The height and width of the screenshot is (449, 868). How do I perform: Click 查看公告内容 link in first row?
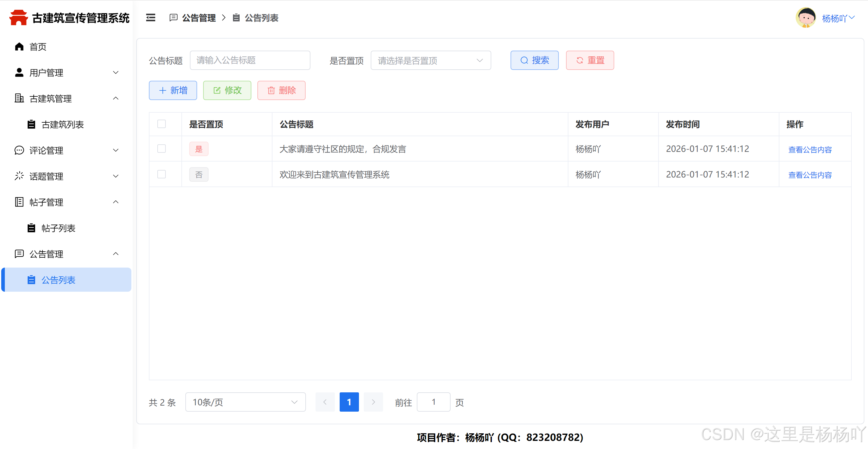pos(810,149)
